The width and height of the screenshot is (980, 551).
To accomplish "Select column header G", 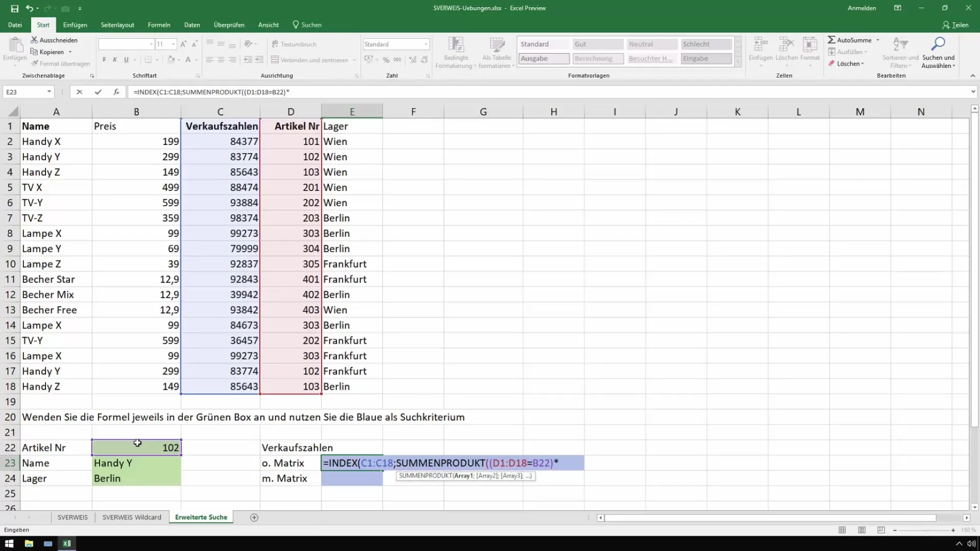I will click(x=483, y=112).
